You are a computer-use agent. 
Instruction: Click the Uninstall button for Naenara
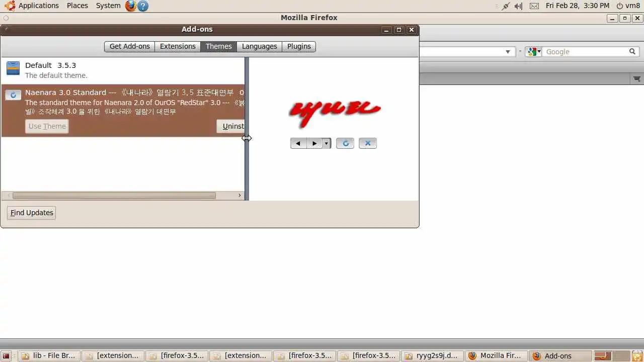[231, 126]
